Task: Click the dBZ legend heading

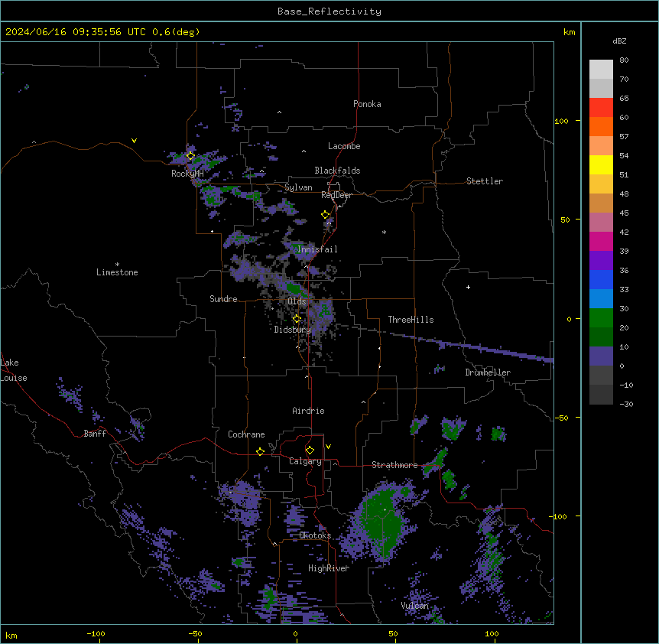Action: click(619, 41)
